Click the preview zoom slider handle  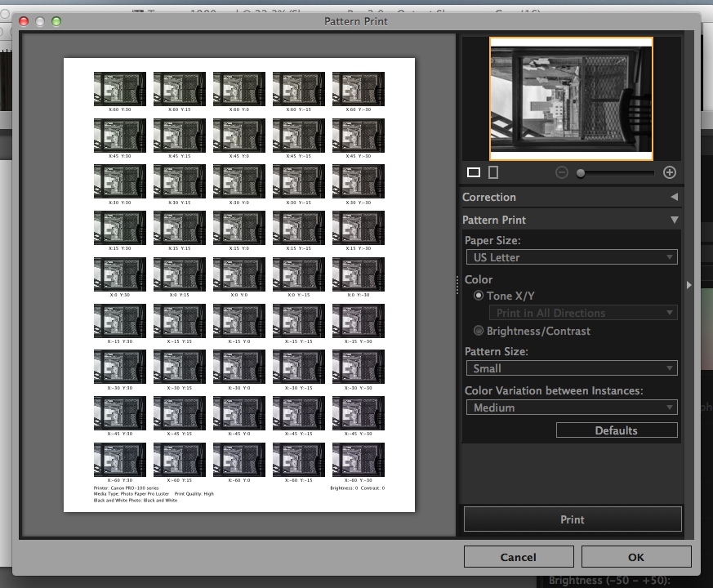pyautogui.click(x=581, y=172)
